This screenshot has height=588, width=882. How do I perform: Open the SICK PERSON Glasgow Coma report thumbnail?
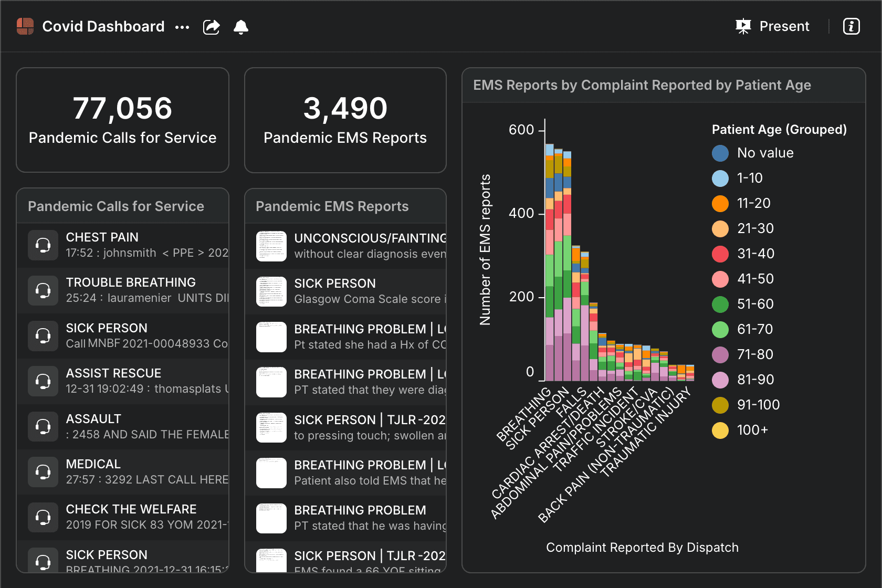271,291
